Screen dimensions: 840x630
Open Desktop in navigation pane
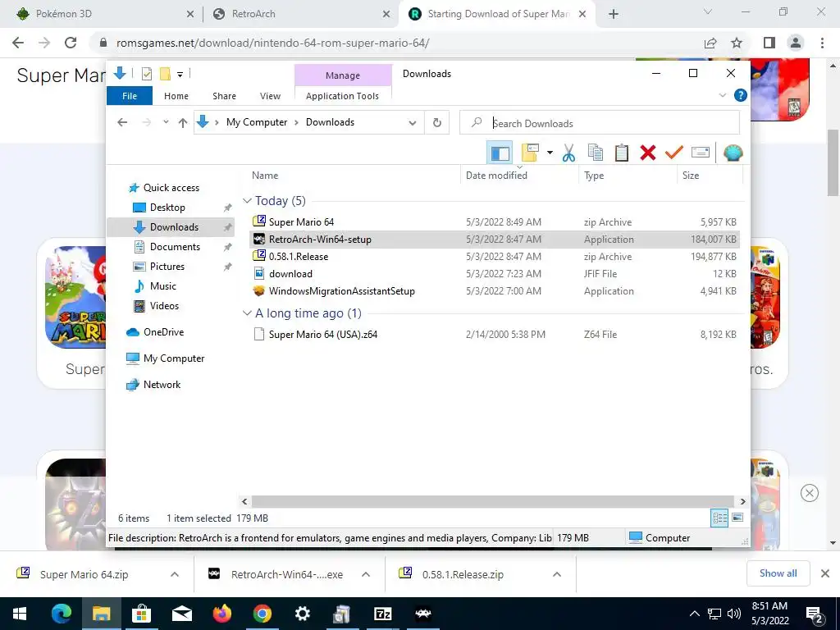click(x=167, y=208)
